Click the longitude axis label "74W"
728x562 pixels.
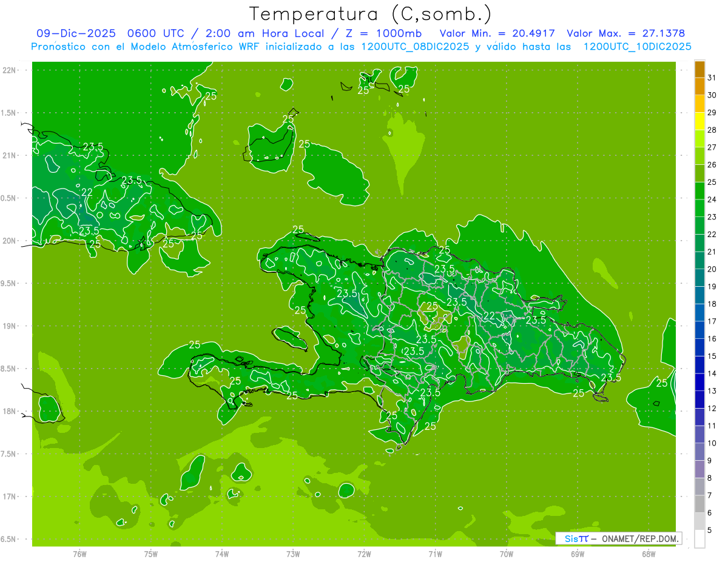222,553
